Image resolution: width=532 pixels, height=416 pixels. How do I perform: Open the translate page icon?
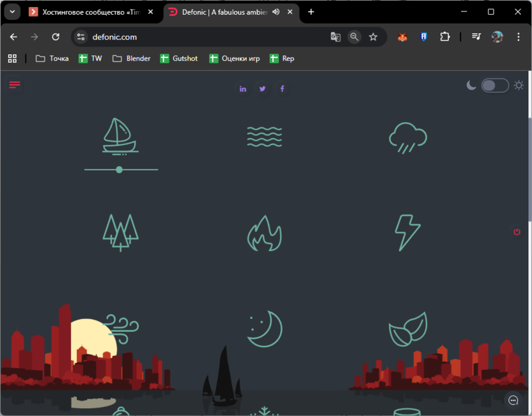coord(336,36)
